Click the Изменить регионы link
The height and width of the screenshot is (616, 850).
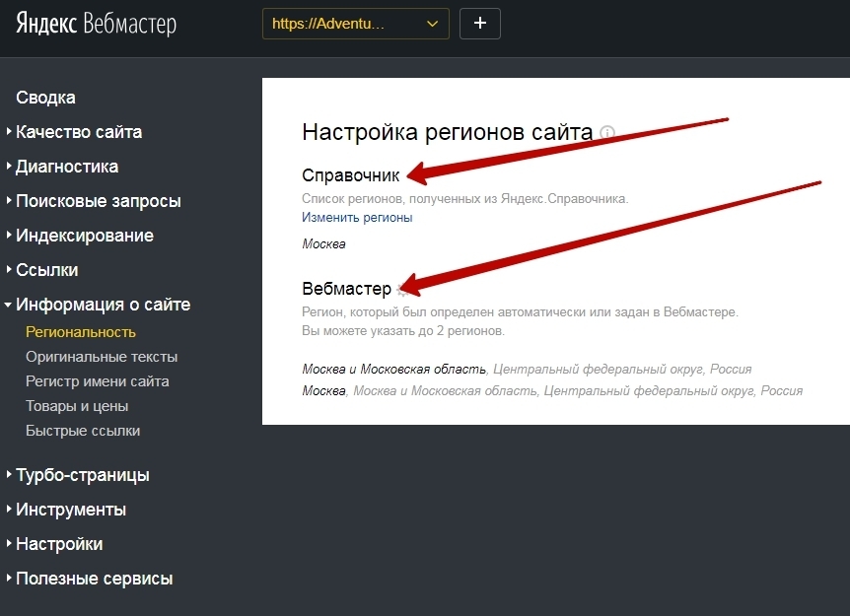tap(356, 217)
